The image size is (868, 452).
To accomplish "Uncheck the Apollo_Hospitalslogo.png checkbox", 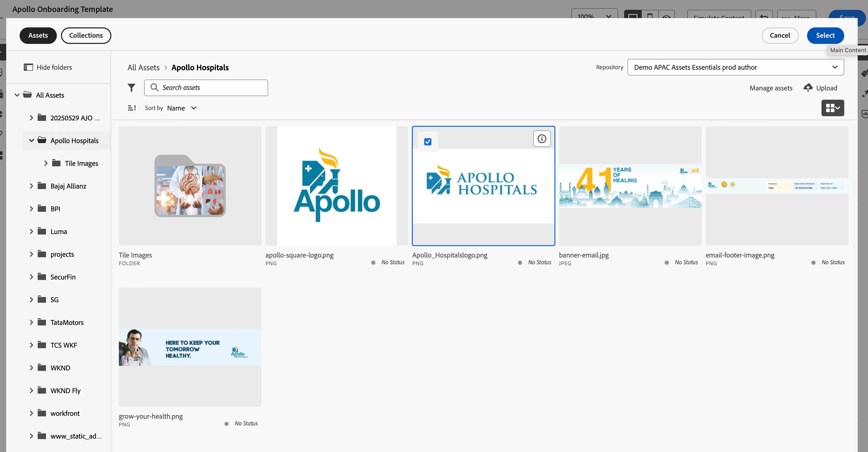I will tap(428, 142).
